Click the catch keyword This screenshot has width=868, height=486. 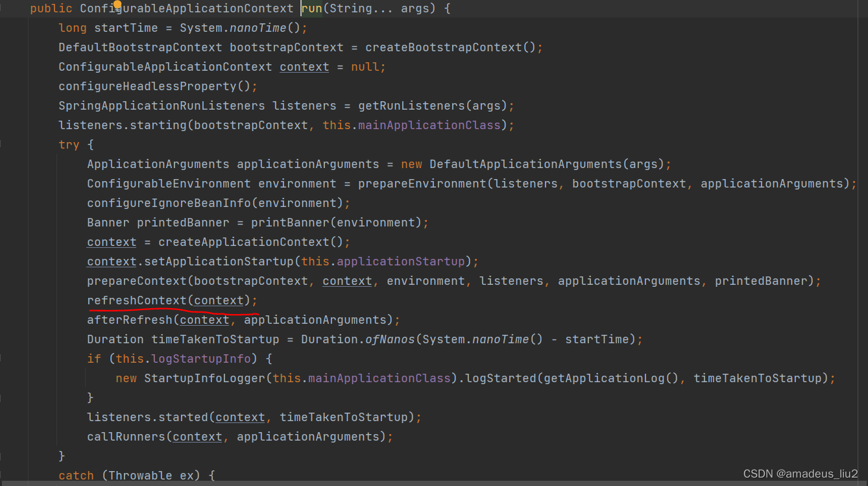tap(76, 476)
